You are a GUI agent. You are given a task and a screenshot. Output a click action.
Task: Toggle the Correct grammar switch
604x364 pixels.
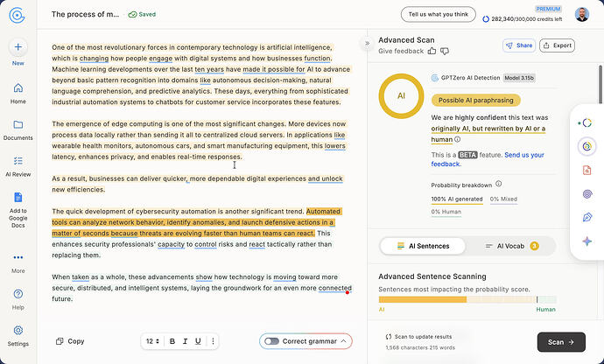(271, 341)
